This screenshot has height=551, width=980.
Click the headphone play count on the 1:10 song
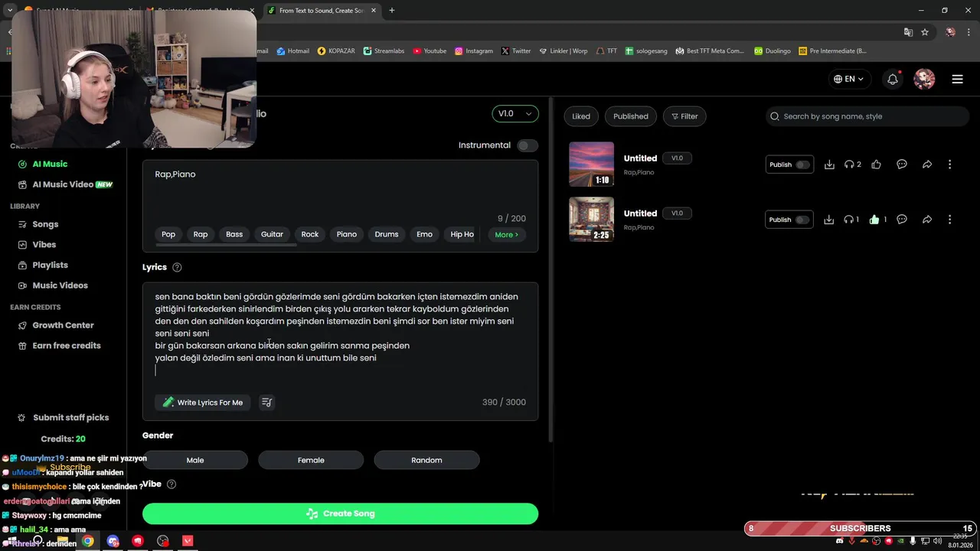[x=852, y=165]
